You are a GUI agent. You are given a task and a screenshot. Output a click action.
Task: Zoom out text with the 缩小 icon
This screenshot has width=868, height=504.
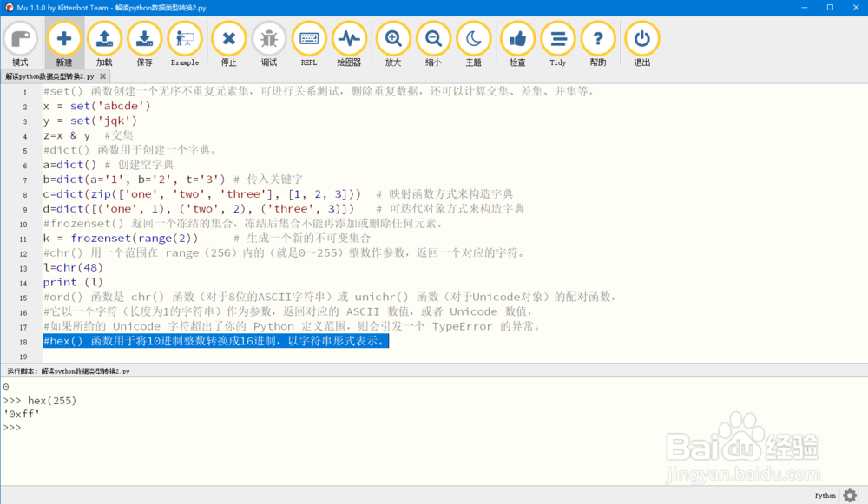click(x=433, y=38)
